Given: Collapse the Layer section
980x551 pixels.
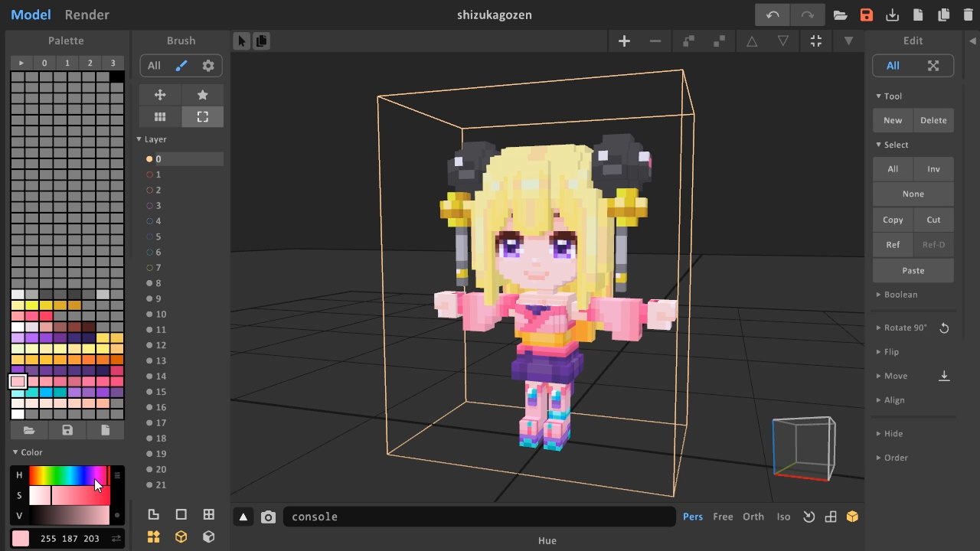Looking at the screenshot, I should pyautogui.click(x=152, y=139).
